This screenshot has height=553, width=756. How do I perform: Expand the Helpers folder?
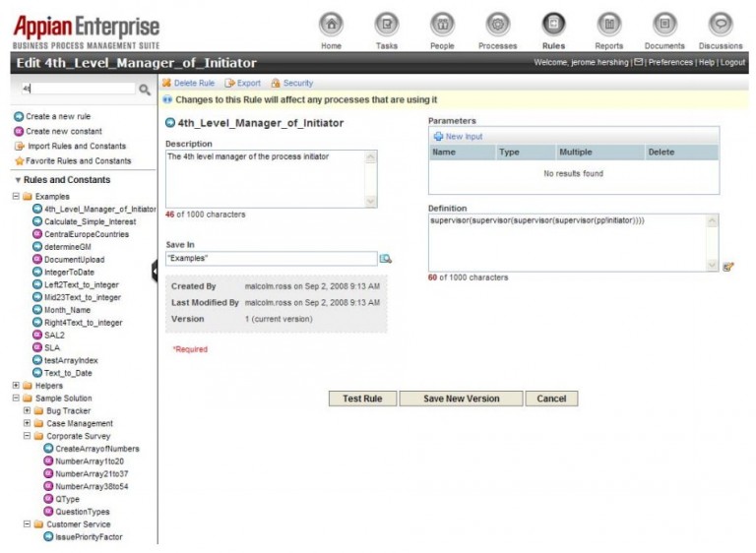(x=16, y=385)
